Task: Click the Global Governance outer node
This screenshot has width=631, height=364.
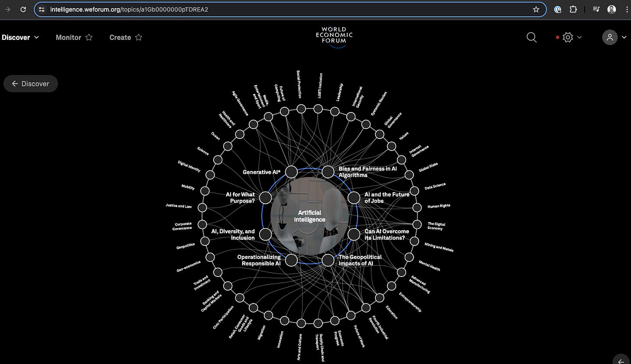Action: 380,134
